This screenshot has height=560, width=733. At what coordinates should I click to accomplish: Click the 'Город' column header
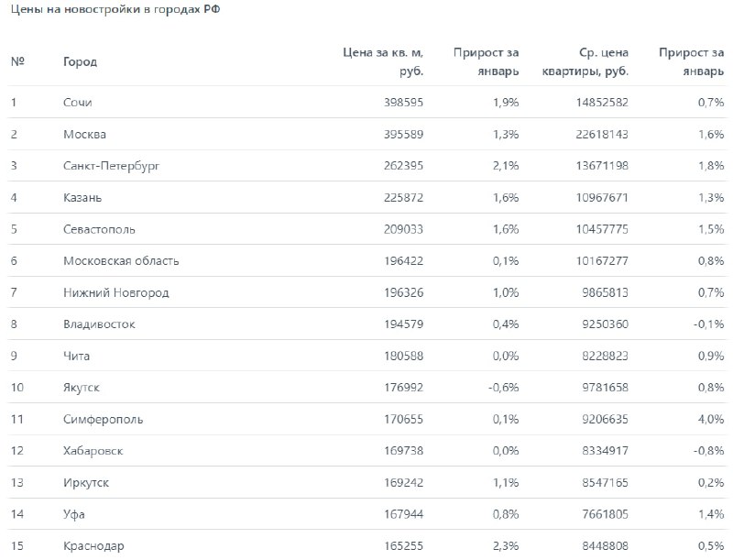click(80, 61)
